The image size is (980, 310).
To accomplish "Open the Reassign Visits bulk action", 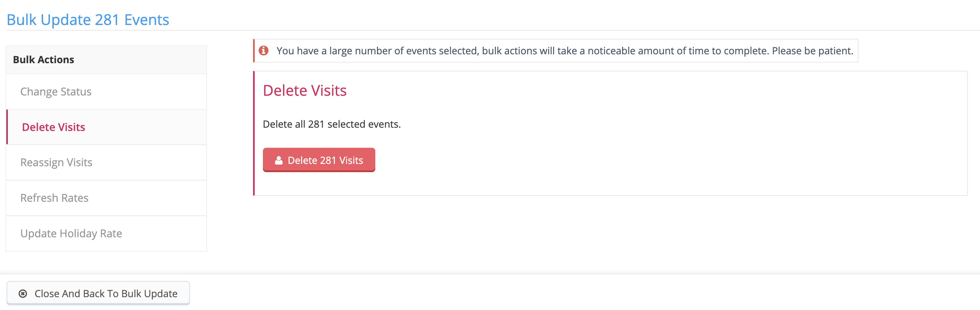I will (56, 163).
